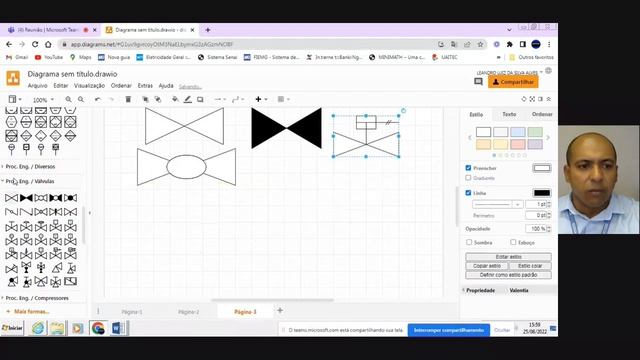This screenshot has height=360, width=640.
Task: Send selected shape to back
Action: coord(158,99)
